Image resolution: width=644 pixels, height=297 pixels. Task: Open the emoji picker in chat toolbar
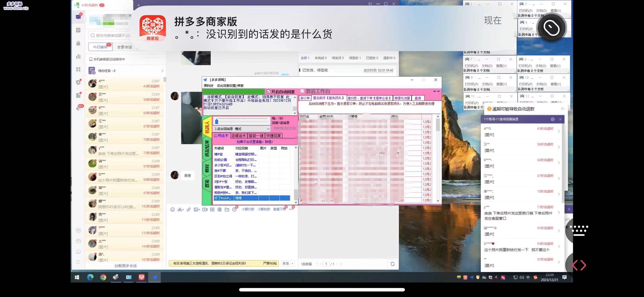point(172,209)
